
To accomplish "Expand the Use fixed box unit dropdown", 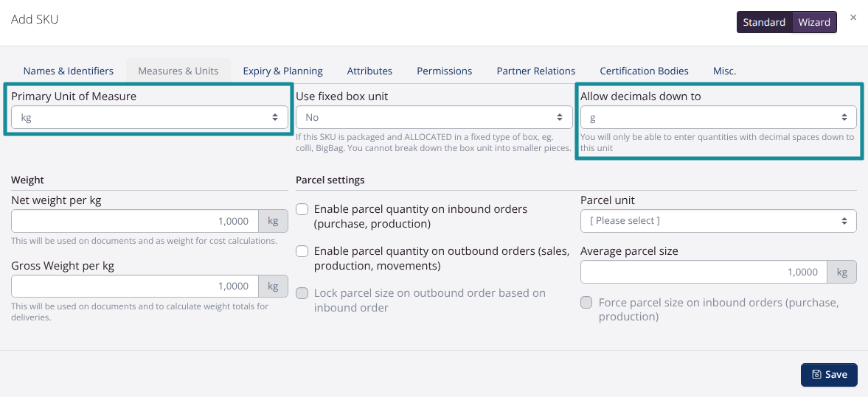I will (434, 117).
